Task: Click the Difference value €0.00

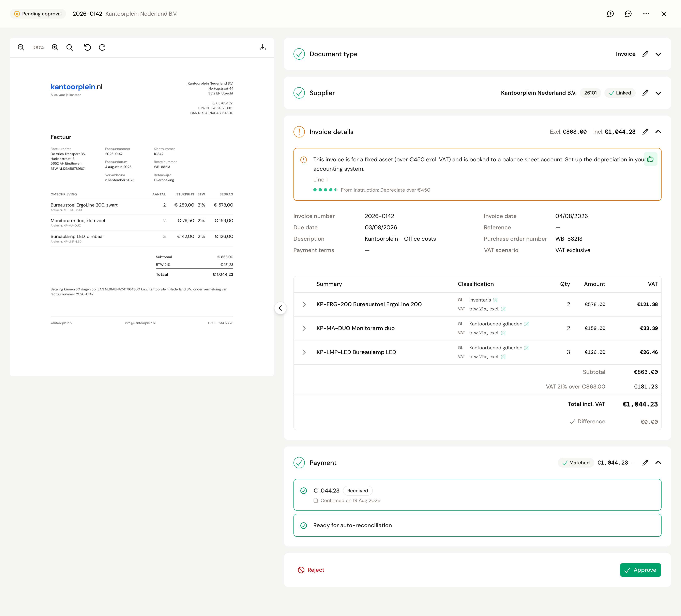Action: 649,422
